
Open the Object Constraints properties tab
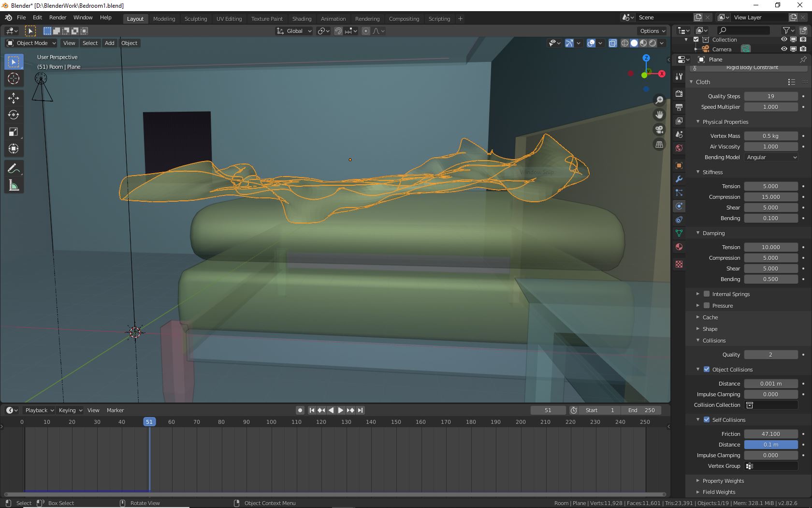679,220
